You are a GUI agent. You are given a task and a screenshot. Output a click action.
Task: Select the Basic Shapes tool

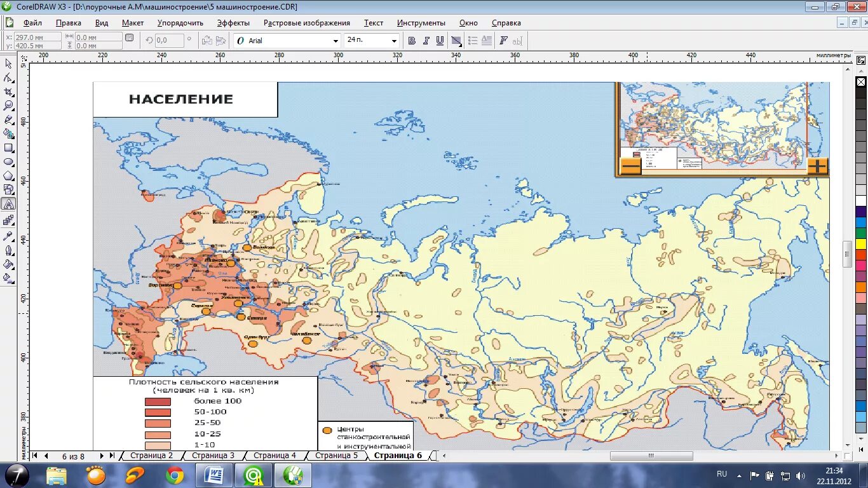[9, 189]
